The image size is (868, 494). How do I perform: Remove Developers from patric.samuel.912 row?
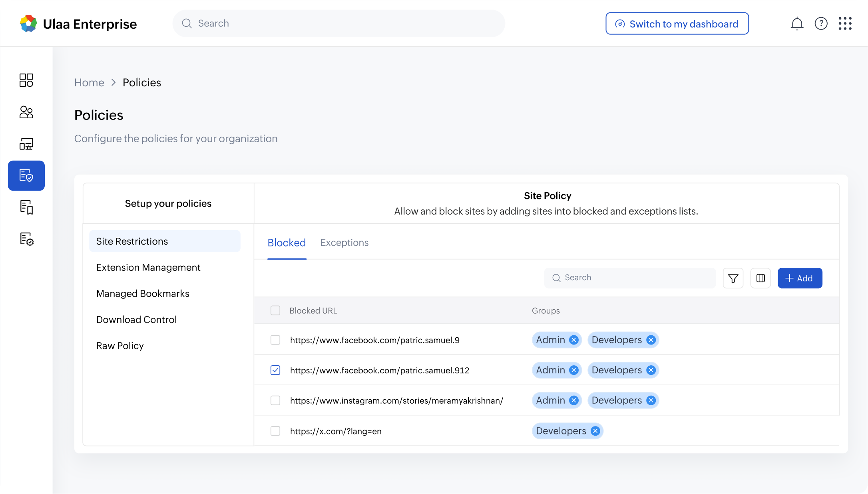(x=651, y=370)
